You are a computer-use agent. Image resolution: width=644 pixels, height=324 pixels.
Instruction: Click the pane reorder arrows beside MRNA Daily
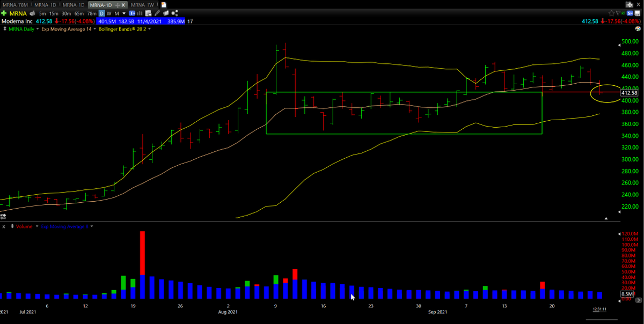click(5, 28)
